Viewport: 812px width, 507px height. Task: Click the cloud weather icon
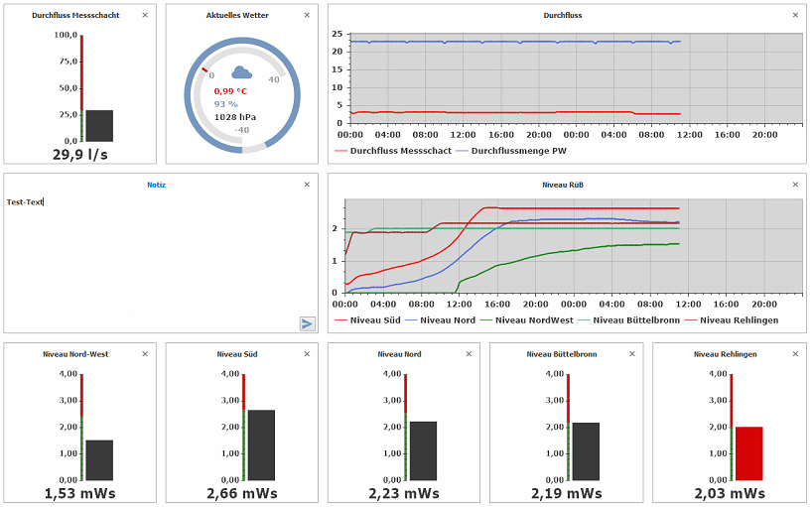[x=241, y=72]
